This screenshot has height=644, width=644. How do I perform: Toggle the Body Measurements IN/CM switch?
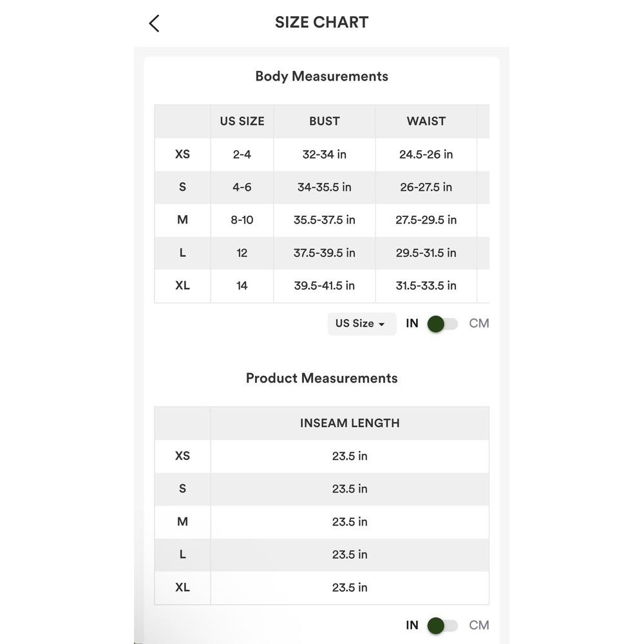(442, 324)
